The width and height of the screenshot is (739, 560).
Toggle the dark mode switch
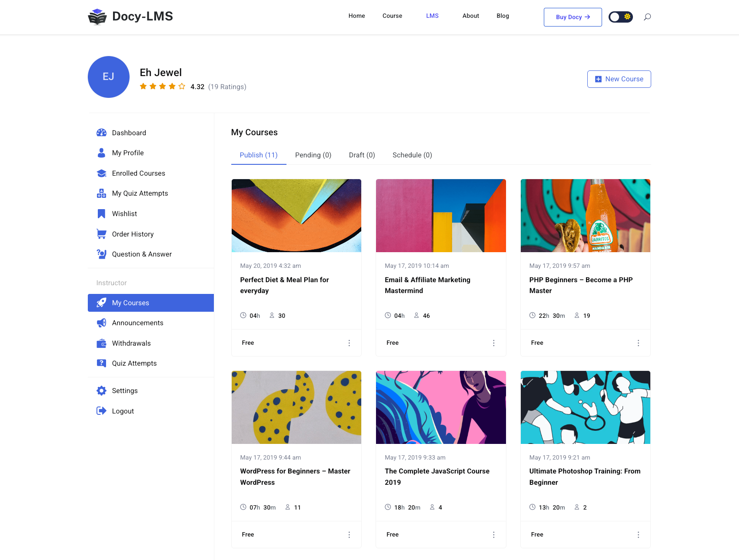pos(620,17)
